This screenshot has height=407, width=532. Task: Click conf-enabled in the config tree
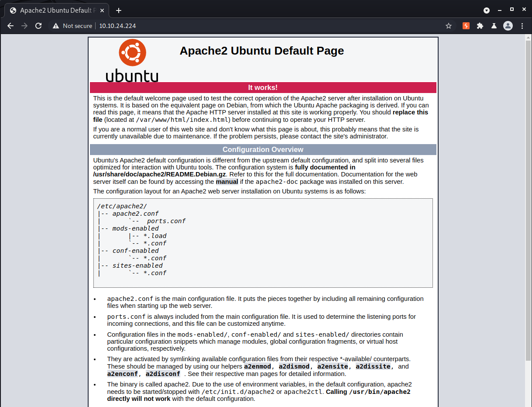click(136, 251)
